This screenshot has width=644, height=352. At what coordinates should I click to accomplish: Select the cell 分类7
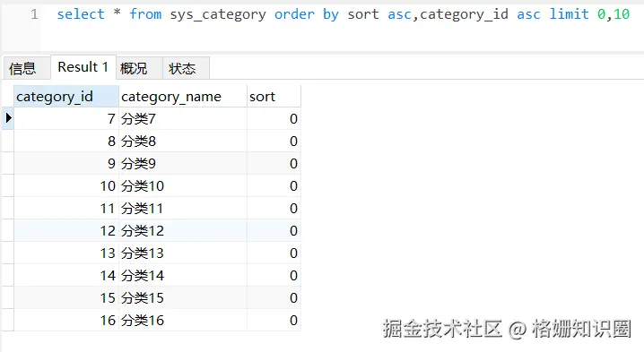[183, 119]
